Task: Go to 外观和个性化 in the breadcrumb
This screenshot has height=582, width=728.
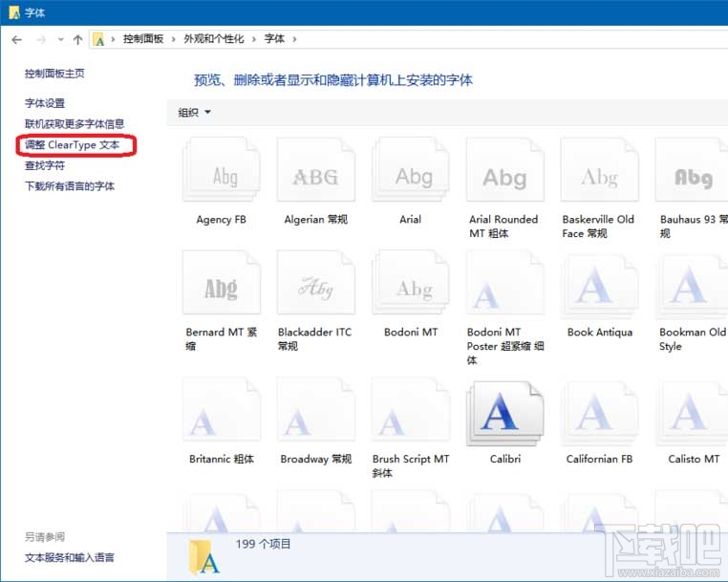Action: 214,39
